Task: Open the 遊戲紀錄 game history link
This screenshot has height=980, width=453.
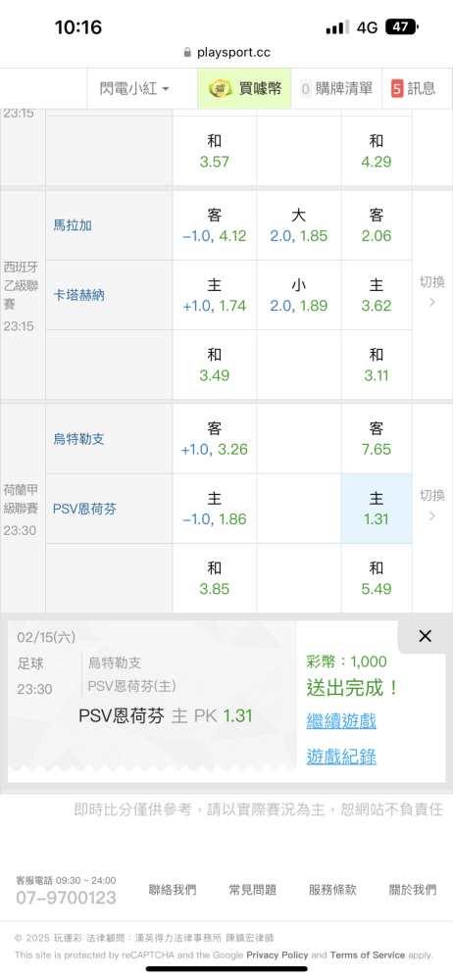Action: 341,757
